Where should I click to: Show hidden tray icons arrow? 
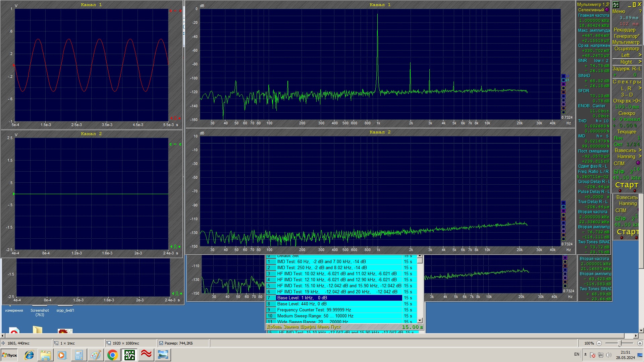click(585, 354)
